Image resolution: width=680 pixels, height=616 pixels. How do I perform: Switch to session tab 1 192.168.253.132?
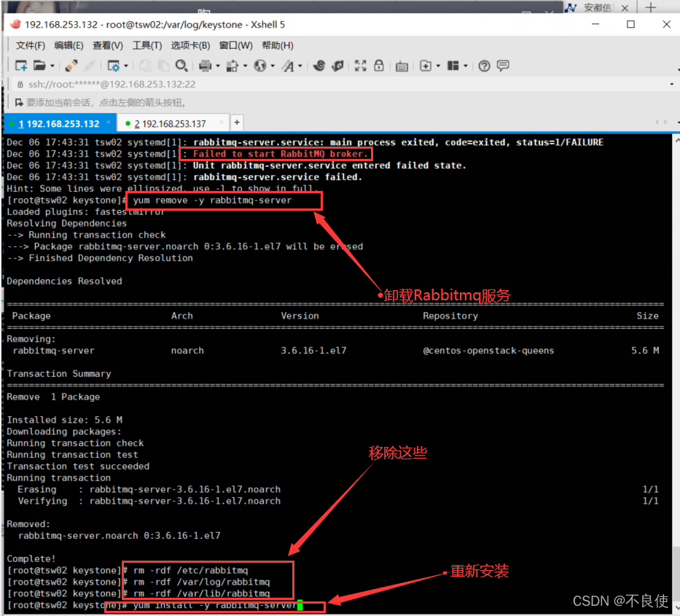coord(59,124)
